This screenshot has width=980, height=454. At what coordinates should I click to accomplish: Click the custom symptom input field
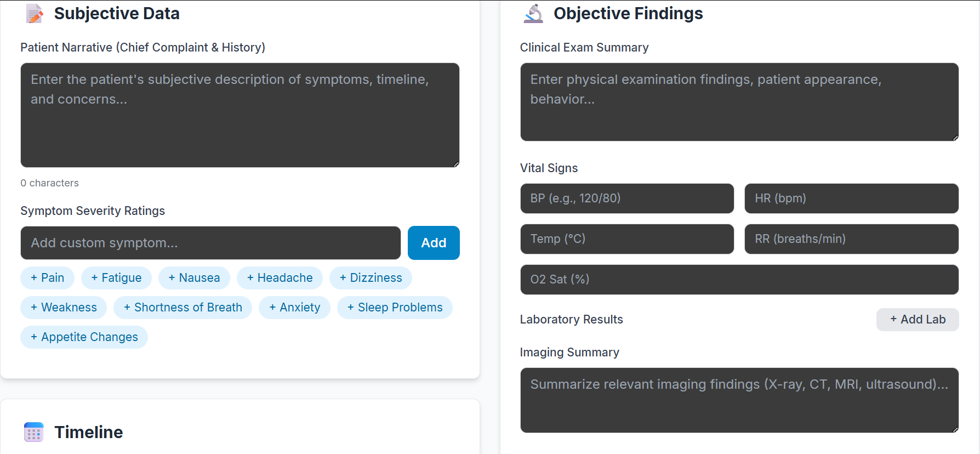click(210, 243)
